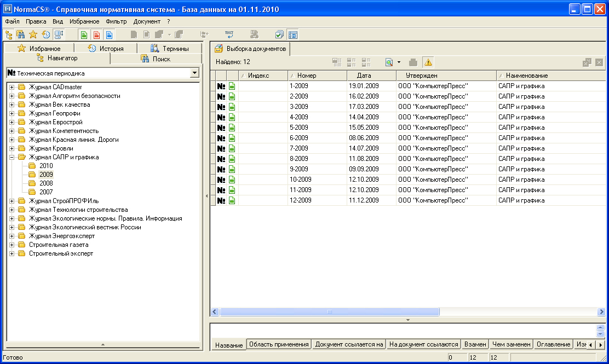
Task: Click the star favorites toolbar icon
Action: coord(33,35)
